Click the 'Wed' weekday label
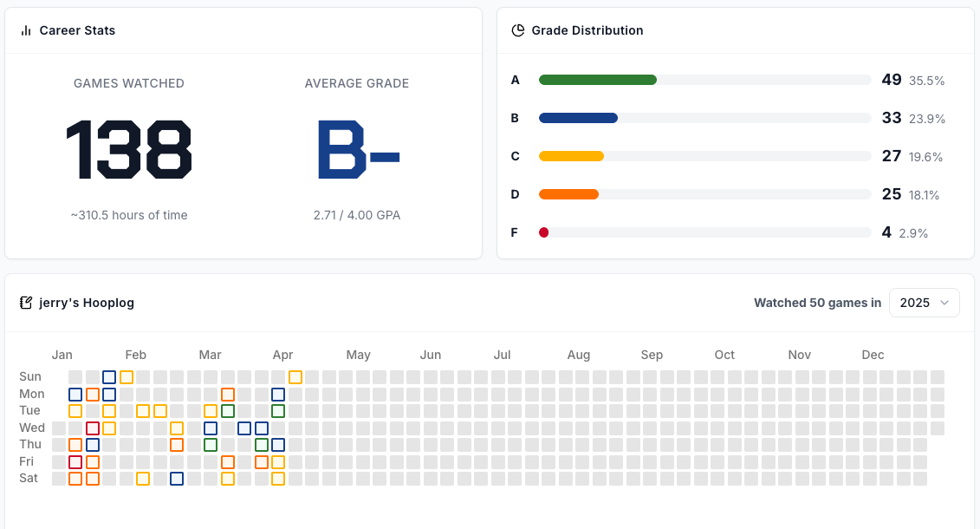Viewport: 980px width, 529px height. click(32, 428)
